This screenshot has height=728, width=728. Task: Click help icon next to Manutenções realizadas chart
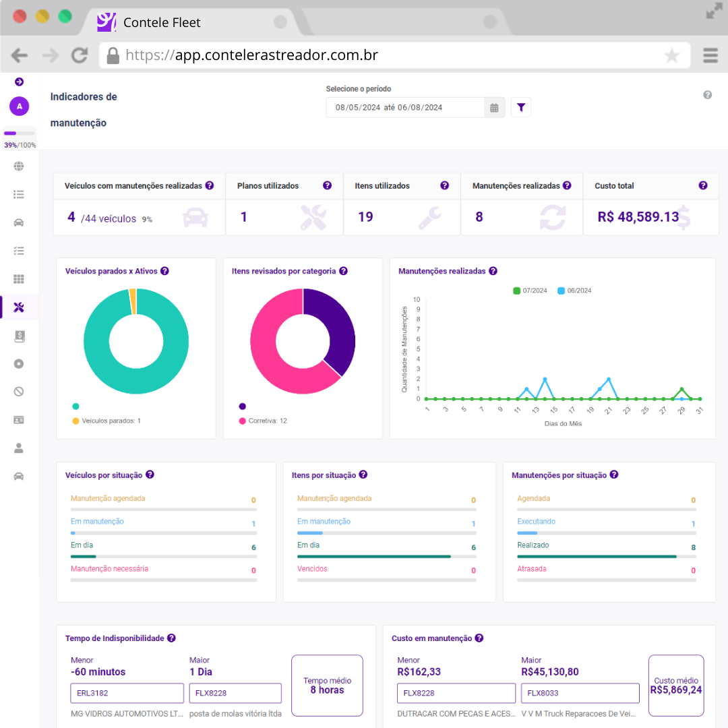(x=493, y=271)
